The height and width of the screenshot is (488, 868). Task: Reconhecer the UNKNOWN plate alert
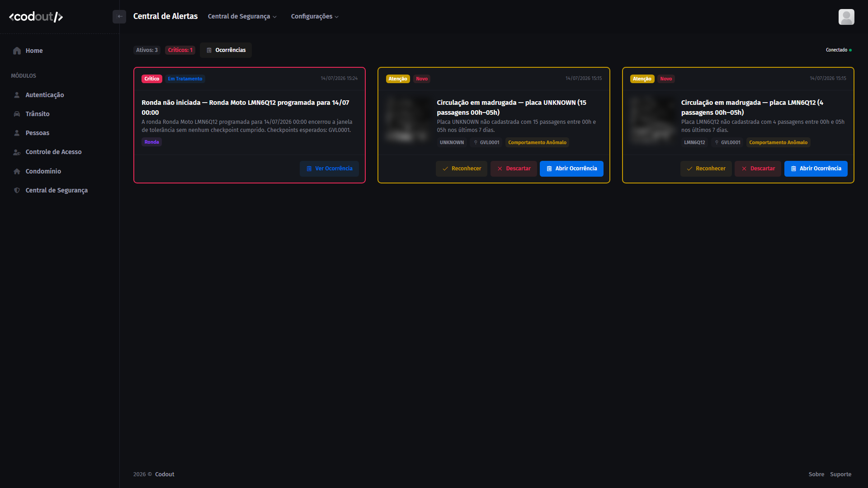(462, 169)
